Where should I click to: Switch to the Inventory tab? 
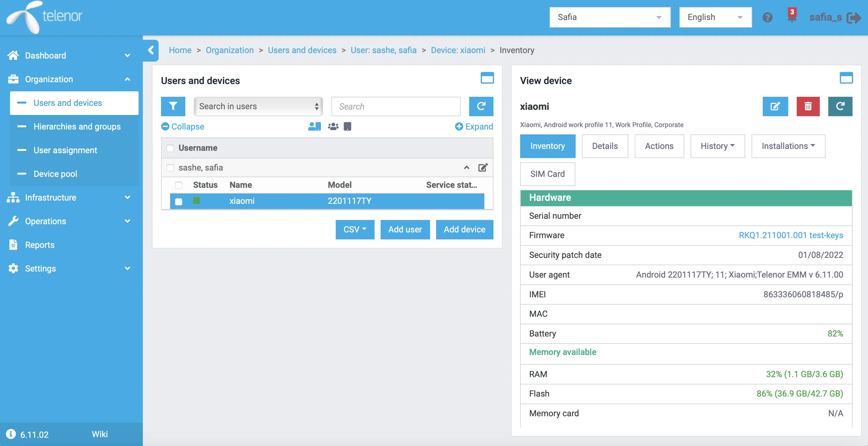[547, 146]
